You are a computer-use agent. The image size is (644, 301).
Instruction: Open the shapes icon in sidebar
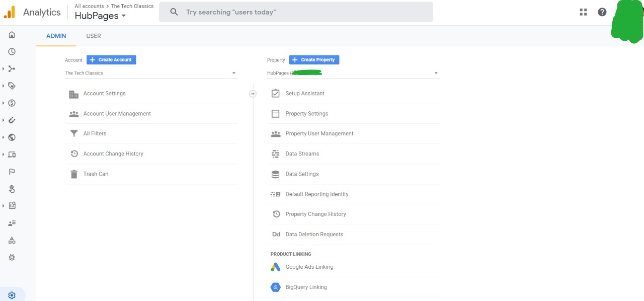click(12, 240)
